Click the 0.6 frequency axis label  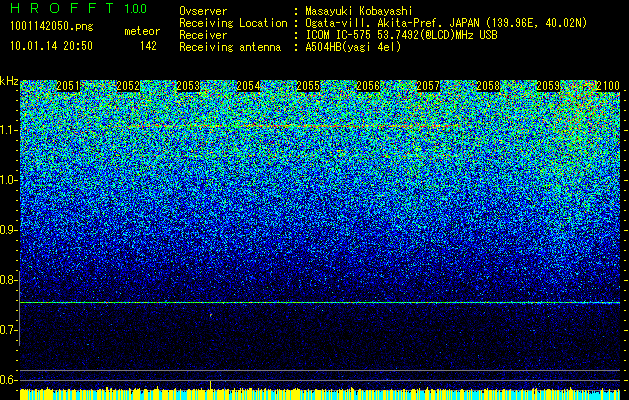click(x=9, y=380)
